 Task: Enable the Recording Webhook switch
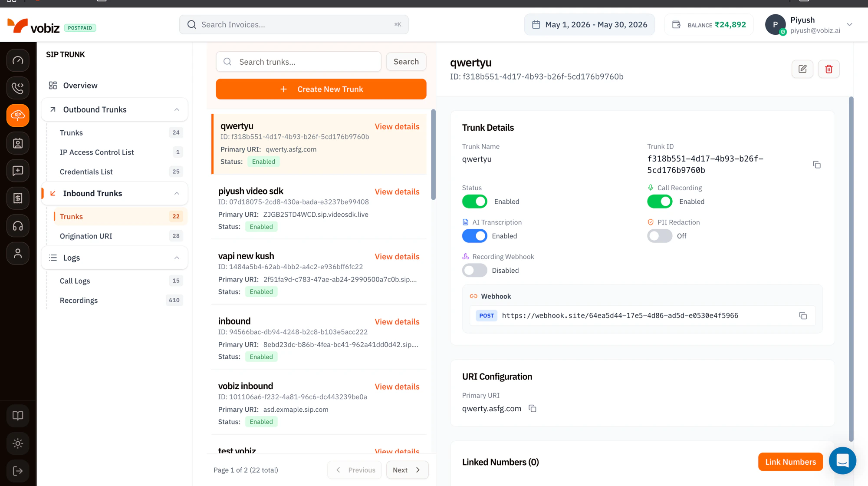(x=474, y=271)
